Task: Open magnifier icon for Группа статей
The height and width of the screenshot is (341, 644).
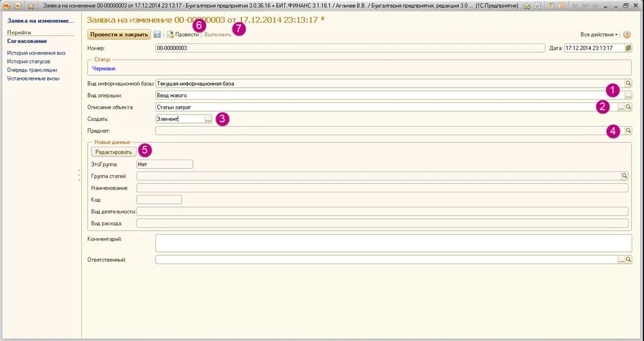Action: [x=625, y=176]
